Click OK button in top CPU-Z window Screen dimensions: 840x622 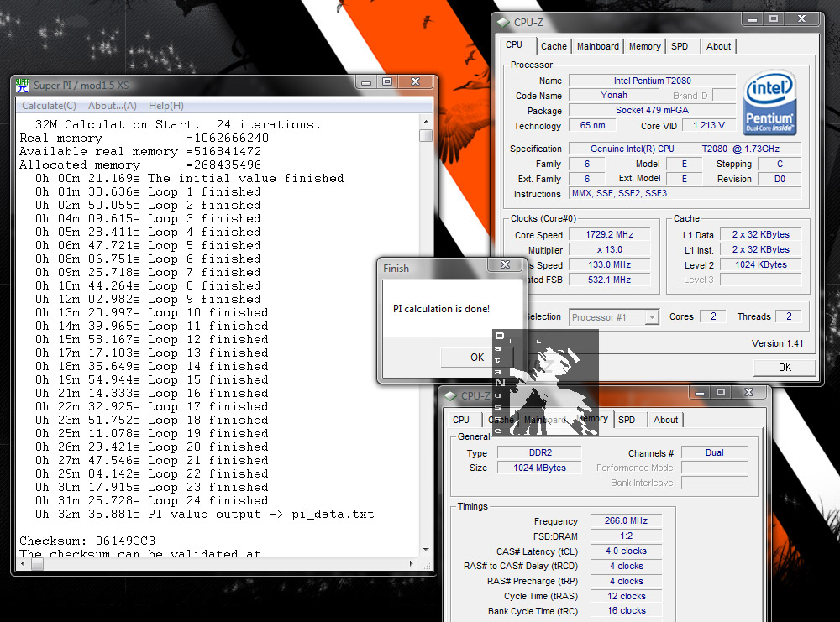[x=785, y=367]
